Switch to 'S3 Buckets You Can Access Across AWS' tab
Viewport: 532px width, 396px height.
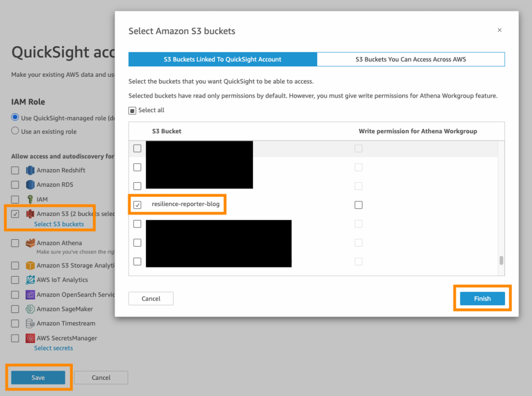click(x=410, y=59)
